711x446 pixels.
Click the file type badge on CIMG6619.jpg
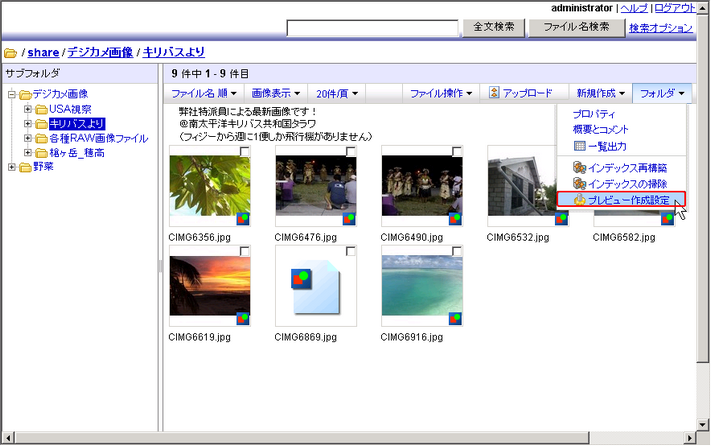[243, 319]
